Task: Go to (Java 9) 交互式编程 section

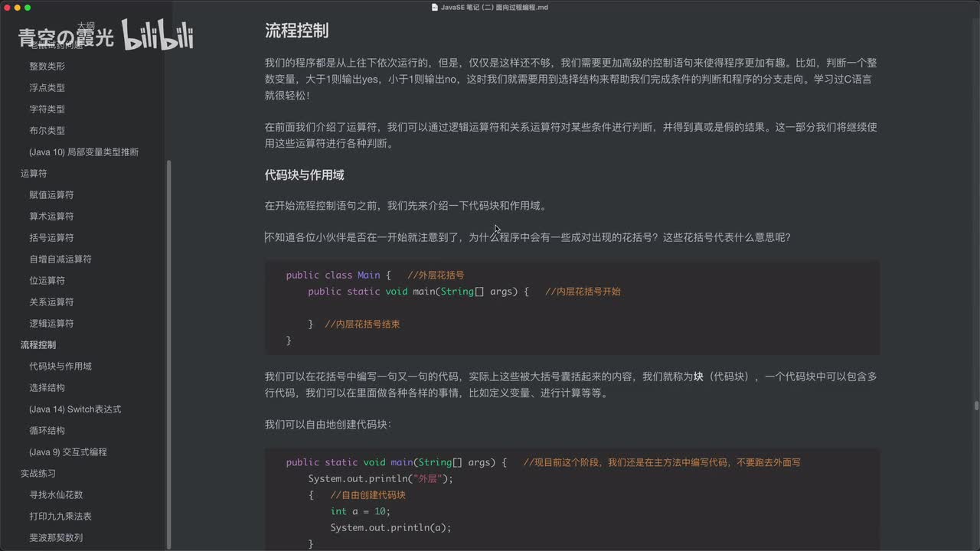Action: (x=68, y=452)
